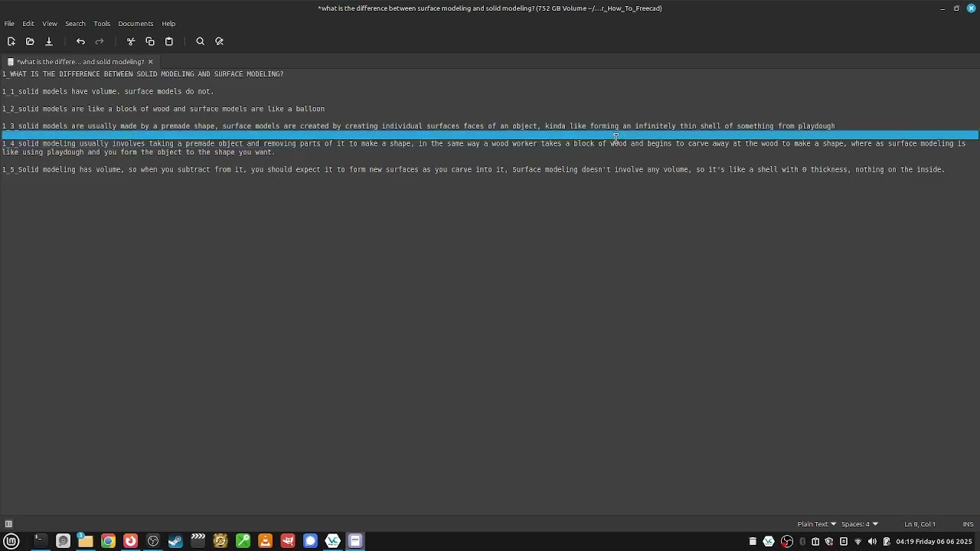Click the shield security tray icon
The image size is (980, 551).
(829, 542)
